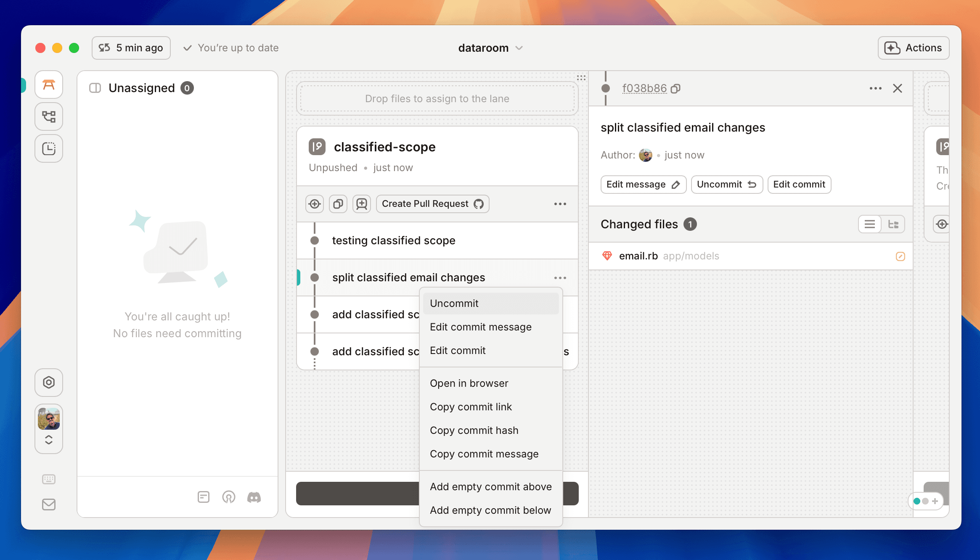Copy commit hash f038b86 icon
Screen dimensions: 980x560
click(x=675, y=89)
